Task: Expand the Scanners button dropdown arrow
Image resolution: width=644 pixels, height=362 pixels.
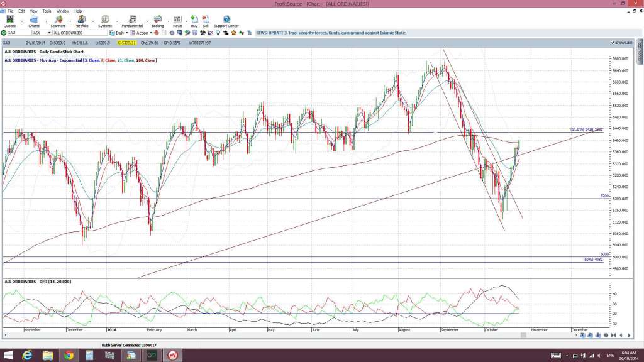Action: coord(70,21)
